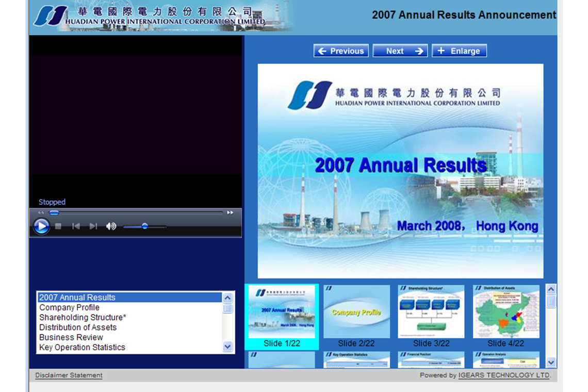Mute the player audio
Screen dimensions: 588x392
(x=111, y=226)
